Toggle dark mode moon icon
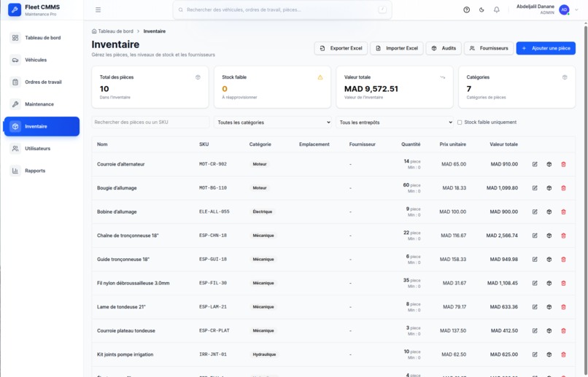 coord(481,9)
